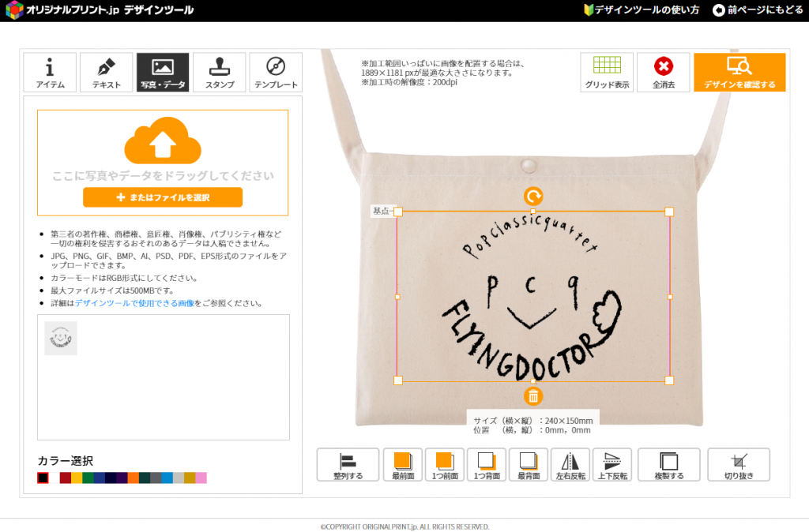Duplicate the image with 複製する
Image resolution: width=809 pixels, height=532 pixels.
[668, 464]
